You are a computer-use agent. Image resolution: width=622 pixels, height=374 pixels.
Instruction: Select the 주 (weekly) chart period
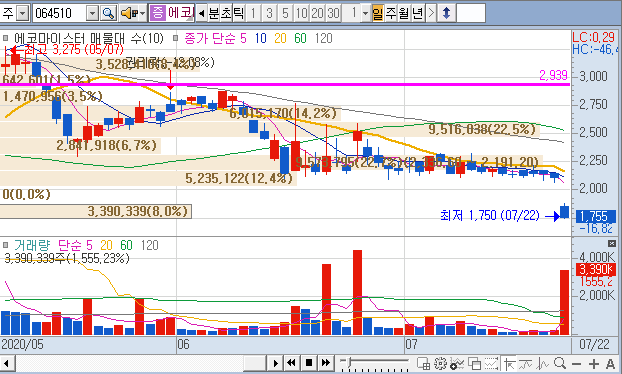[x=391, y=13]
